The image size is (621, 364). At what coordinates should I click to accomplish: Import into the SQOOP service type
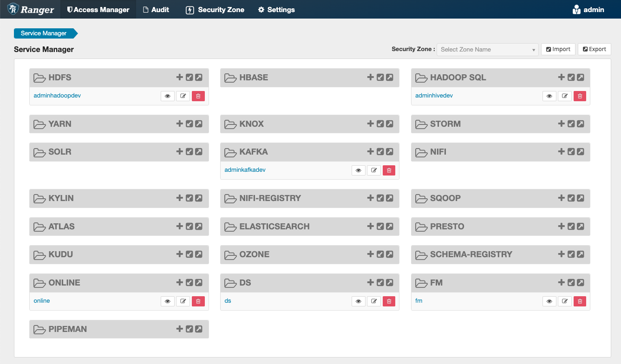[571, 198]
